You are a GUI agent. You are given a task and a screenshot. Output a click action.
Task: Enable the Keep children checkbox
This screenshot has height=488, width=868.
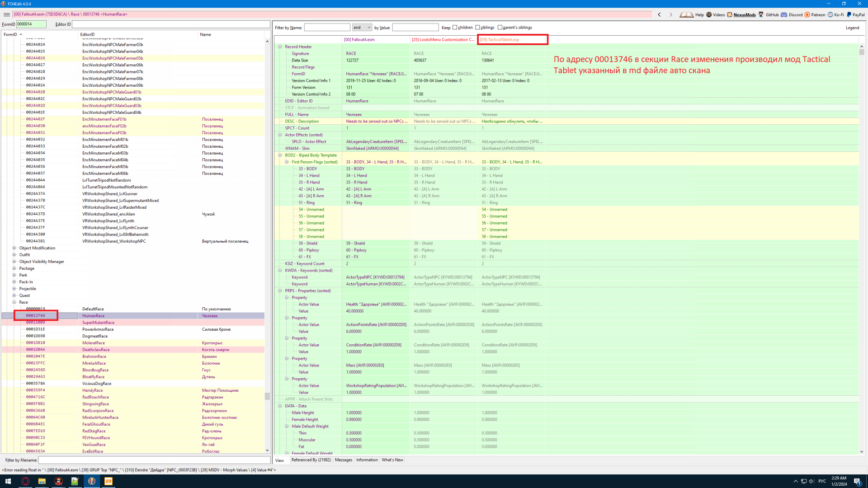[455, 28]
